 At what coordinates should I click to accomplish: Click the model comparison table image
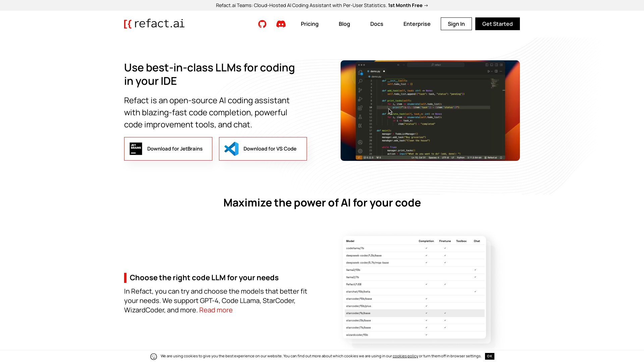pyautogui.click(x=415, y=287)
